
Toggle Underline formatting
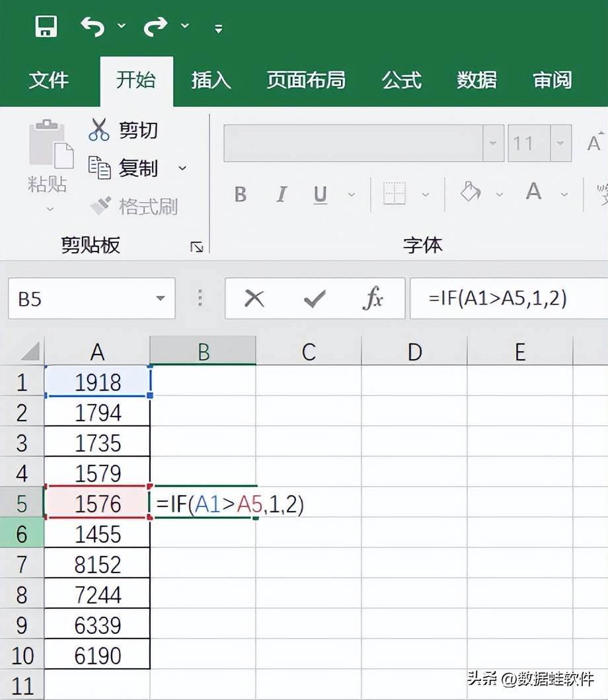[x=321, y=194]
